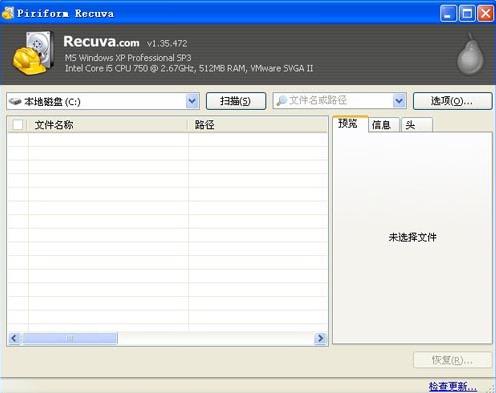This screenshot has width=496, height=393.
Task: Click the drive icon in 本地磁盘 (C:) selector
Action: coord(15,101)
